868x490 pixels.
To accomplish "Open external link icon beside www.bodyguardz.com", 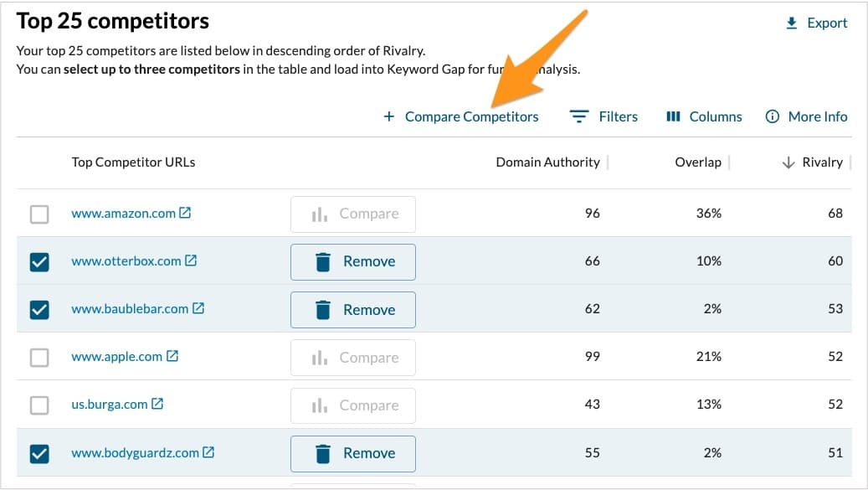I will point(208,452).
